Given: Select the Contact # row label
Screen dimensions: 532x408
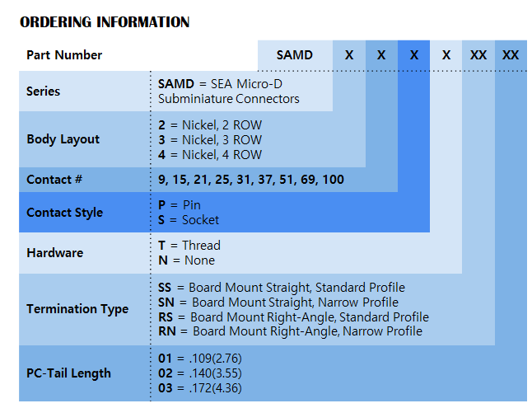Looking at the screenshot, I should [x=54, y=180].
